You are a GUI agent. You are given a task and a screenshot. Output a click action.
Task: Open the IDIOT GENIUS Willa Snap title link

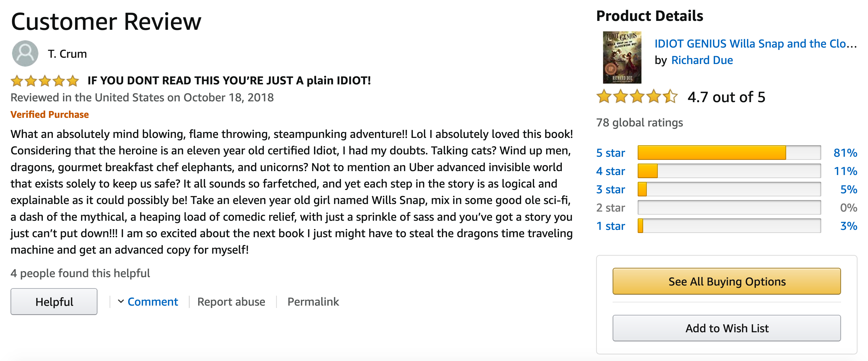755,44
